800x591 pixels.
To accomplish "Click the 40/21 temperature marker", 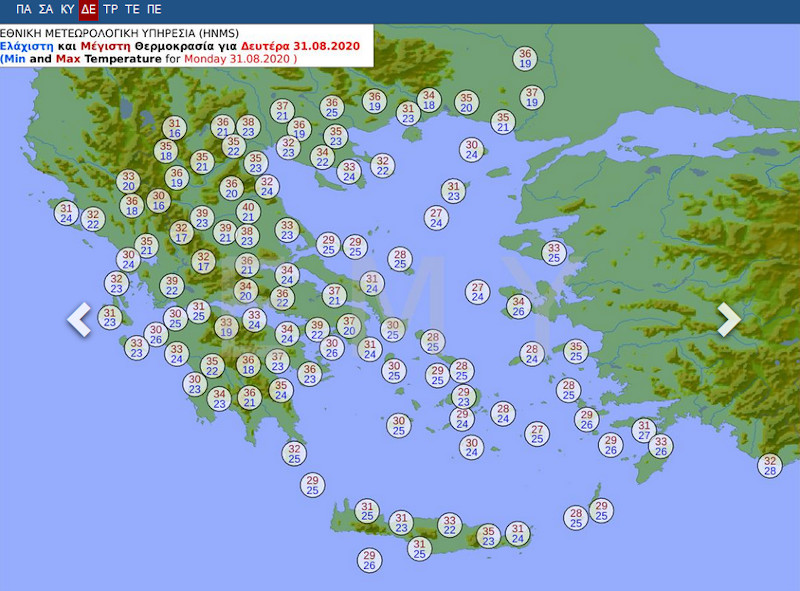I will 248,212.
